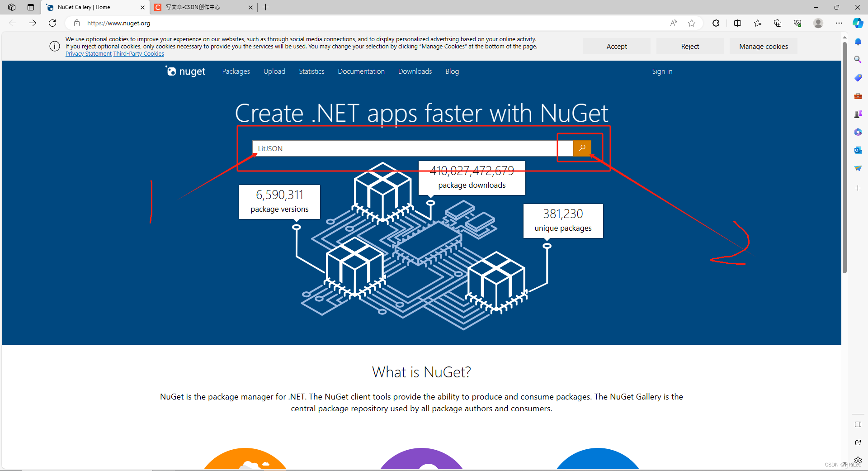Refresh the current page
Screen dimensions: 868x471
pos(52,23)
